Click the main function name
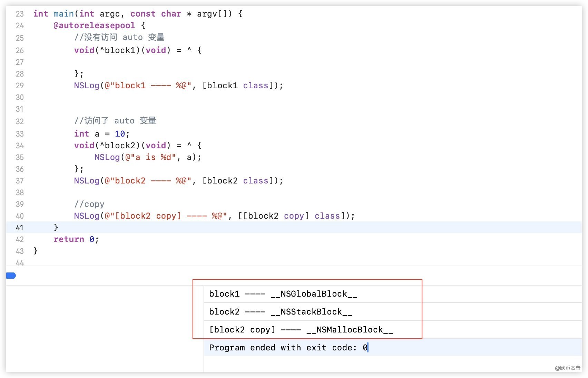This screenshot has width=588, height=378. point(63,14)
